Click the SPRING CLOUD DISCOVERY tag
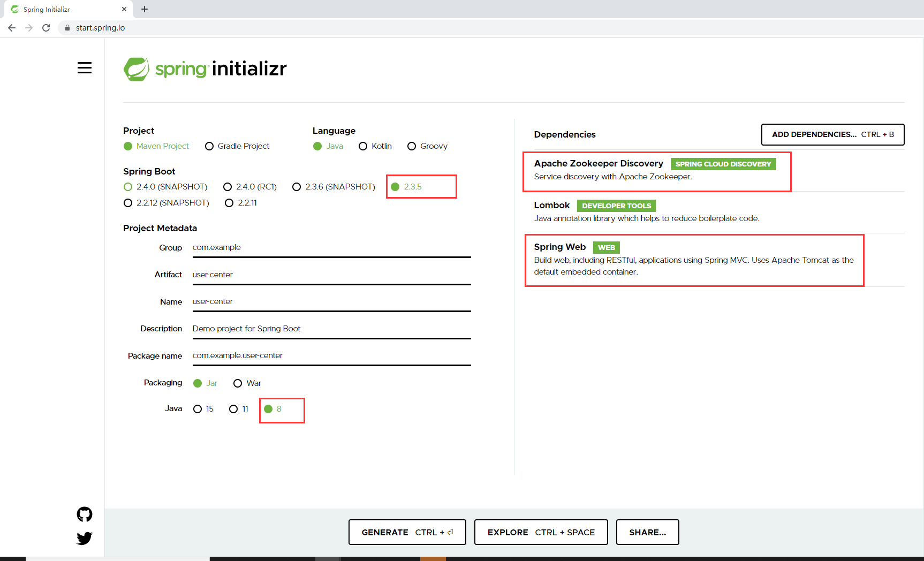 (x=723, y=164)
